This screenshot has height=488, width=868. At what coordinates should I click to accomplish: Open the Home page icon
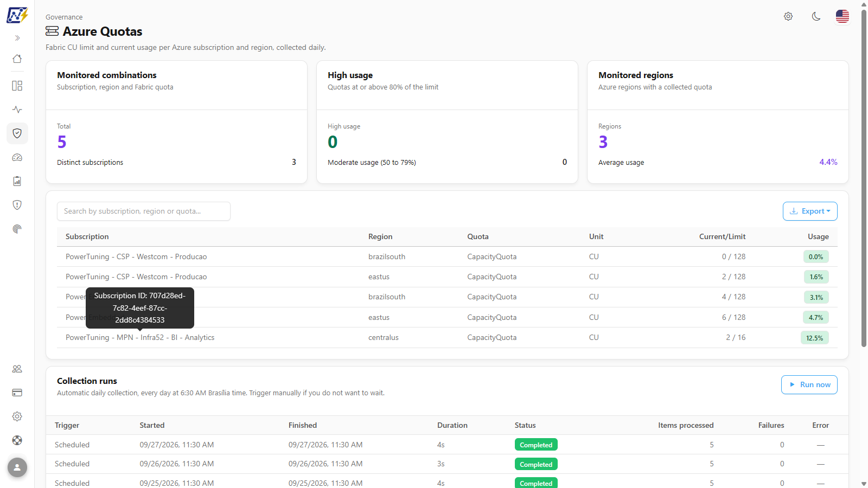pos(17,59)
